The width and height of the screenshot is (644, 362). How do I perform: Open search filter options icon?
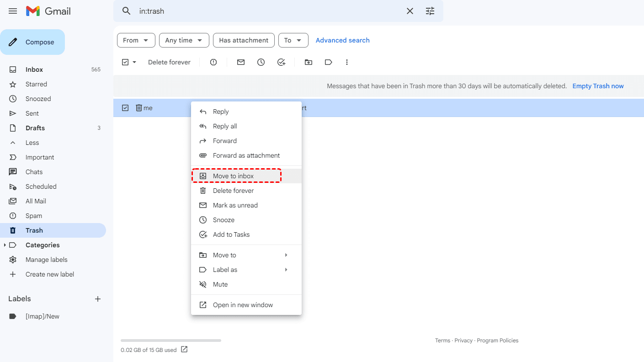click(430, 11)
